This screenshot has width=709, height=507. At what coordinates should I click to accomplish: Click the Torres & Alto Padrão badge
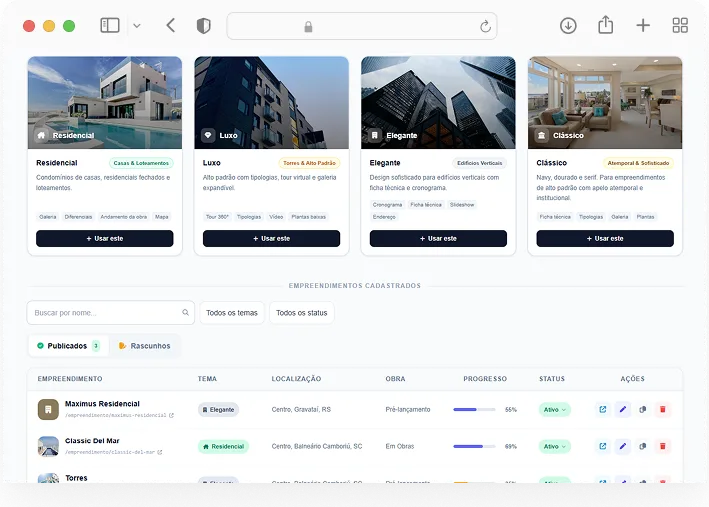[x=309, y=163]
